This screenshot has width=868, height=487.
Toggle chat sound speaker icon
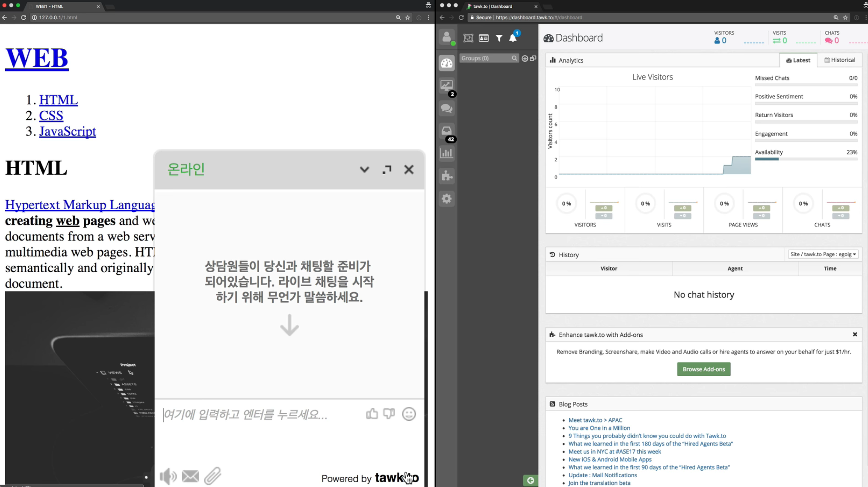(x=168, y=476)
